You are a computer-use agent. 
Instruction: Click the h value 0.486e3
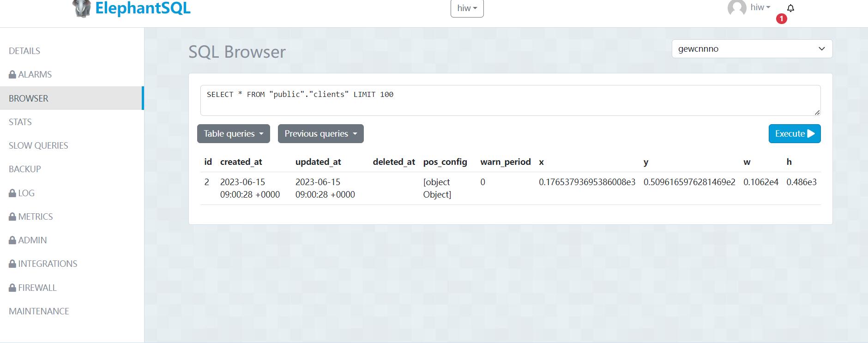pos(802,182)
